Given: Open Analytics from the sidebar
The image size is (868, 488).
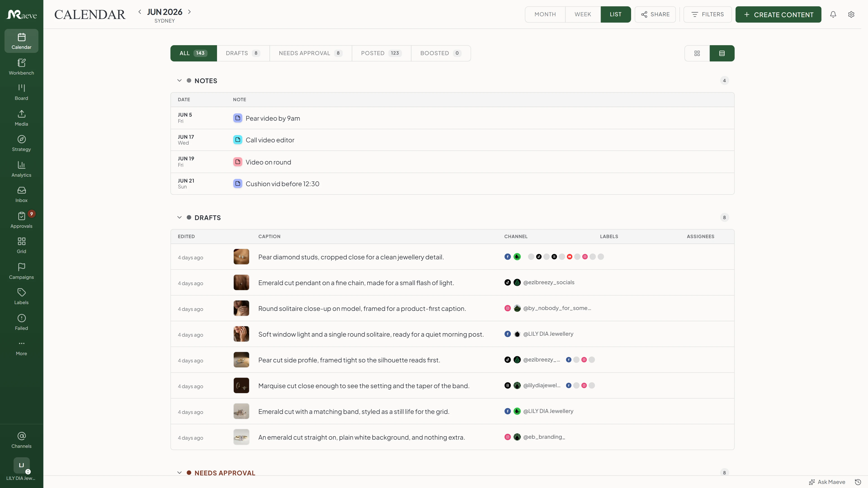Looking at the screenshot, I should (x=21, y=169).
